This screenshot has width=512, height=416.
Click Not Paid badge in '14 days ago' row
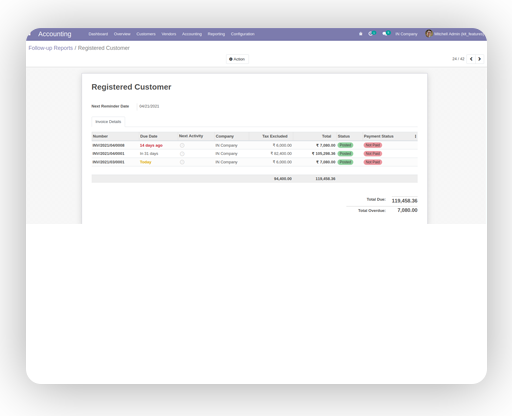point(373,145)
